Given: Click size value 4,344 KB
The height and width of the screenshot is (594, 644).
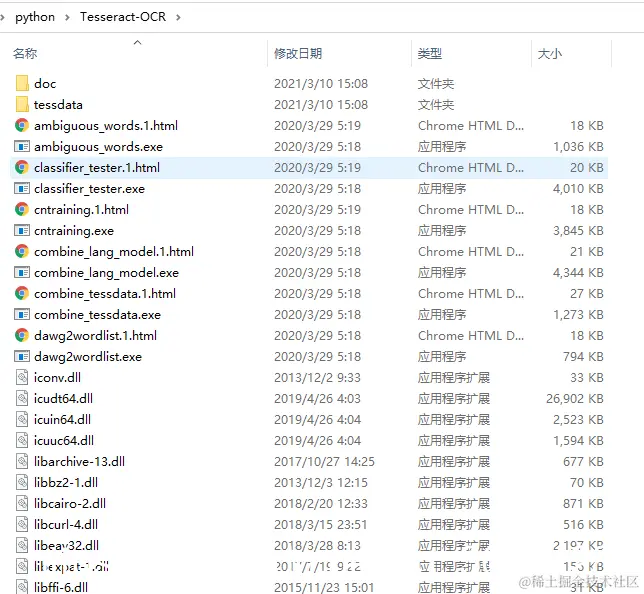Looking at the screenshot, I should tap(578, 272).
